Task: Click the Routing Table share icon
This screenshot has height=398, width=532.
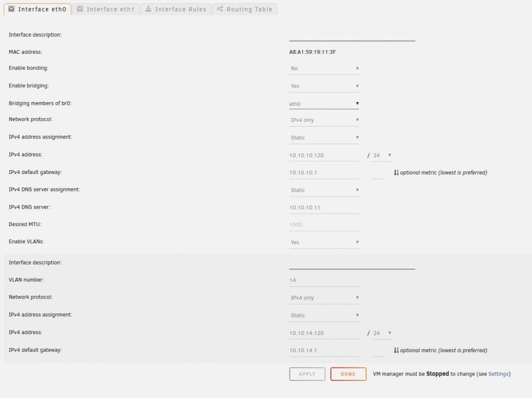Action: pos(220,9)
